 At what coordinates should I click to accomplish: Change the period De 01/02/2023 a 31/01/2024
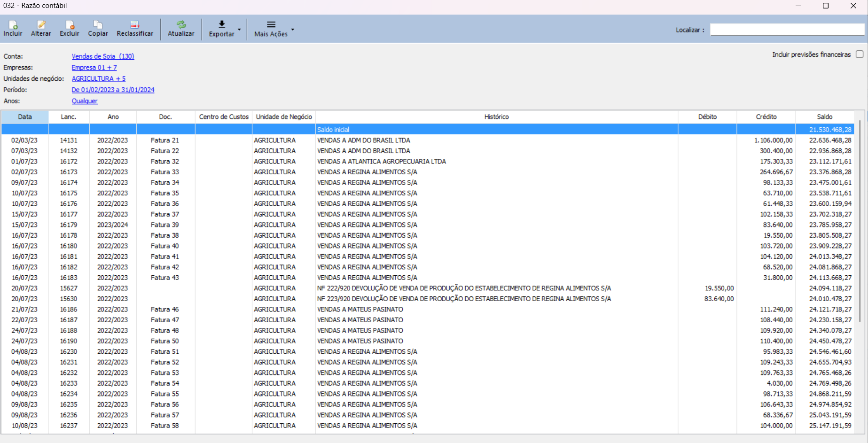[113, 90]
